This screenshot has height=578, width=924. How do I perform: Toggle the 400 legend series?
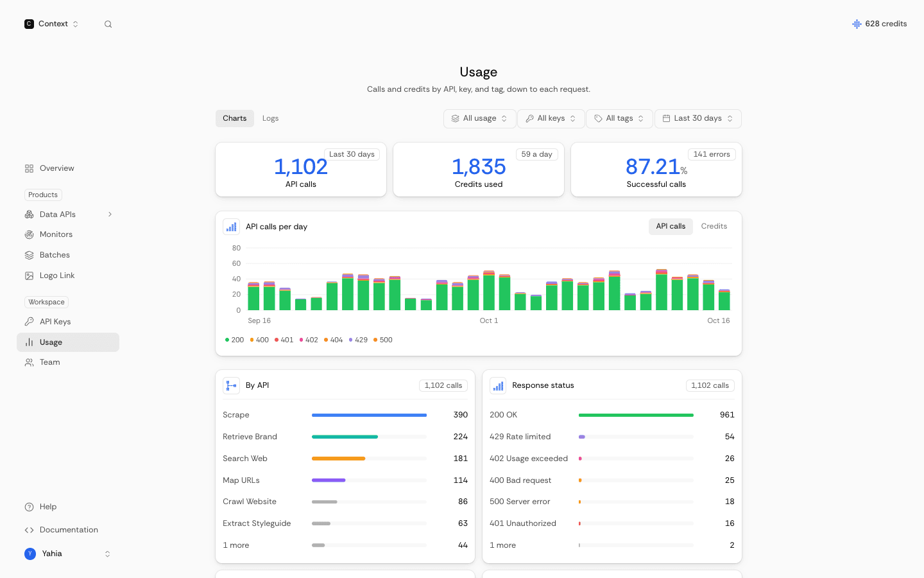point(259,340)
